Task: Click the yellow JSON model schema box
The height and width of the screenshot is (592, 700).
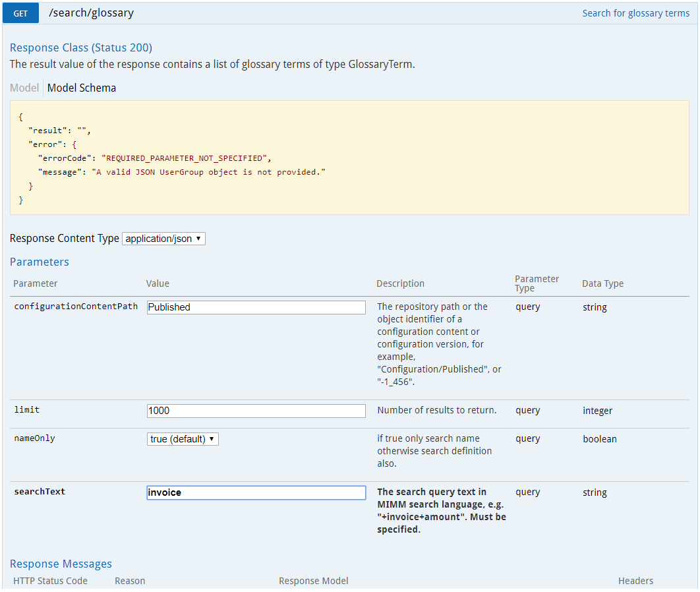Action: pyautogui.click(x=349, y=158)
